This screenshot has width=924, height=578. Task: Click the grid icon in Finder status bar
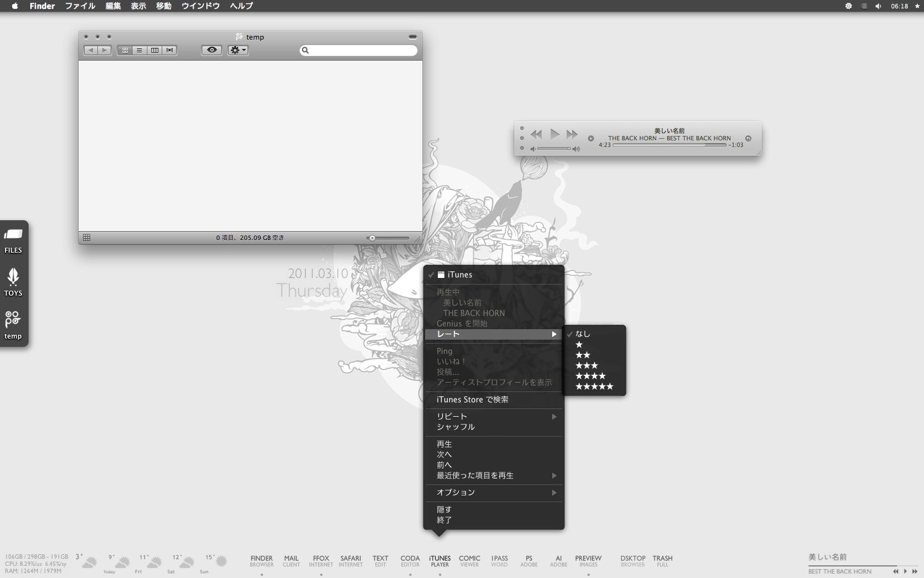coord(86,238)
